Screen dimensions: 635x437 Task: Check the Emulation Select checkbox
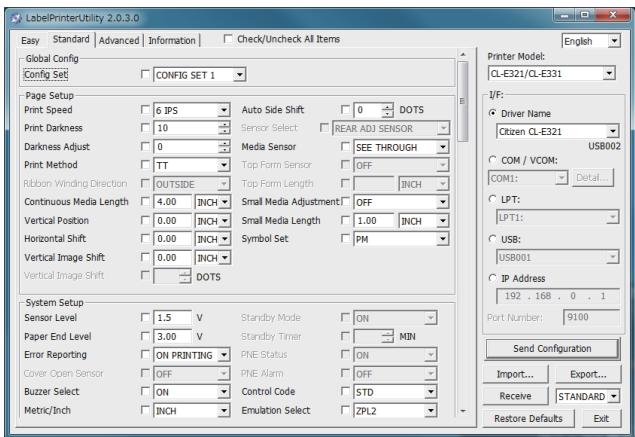click(345, 410)
